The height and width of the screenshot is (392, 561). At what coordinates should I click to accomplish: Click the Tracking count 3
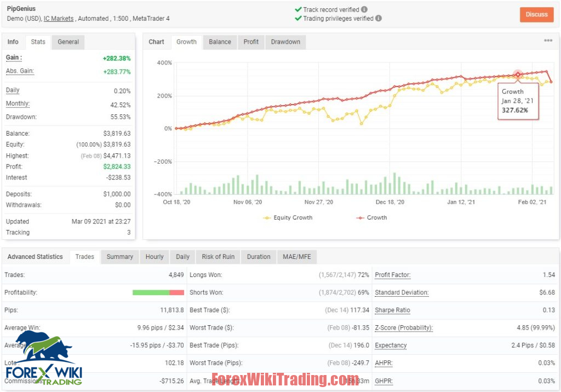click(x=129, y=233)
